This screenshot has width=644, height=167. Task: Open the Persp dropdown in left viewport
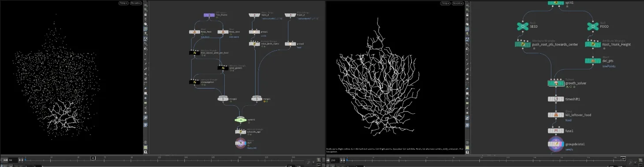123,3
